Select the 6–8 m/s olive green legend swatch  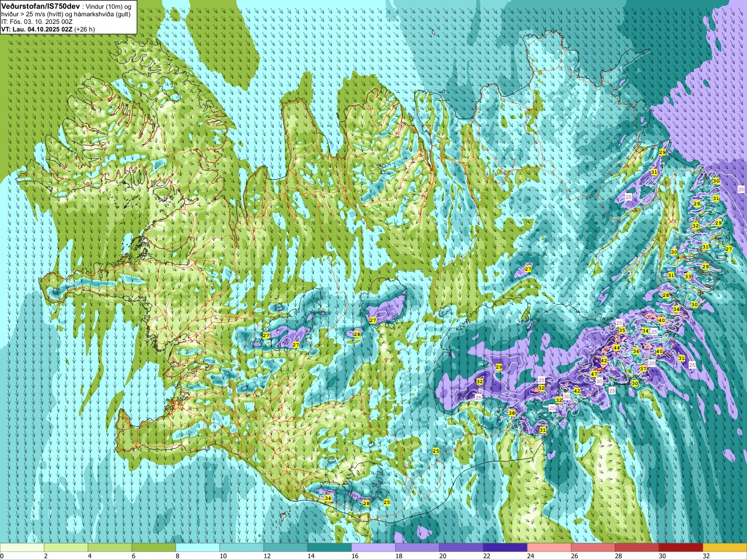coord(153,548)
